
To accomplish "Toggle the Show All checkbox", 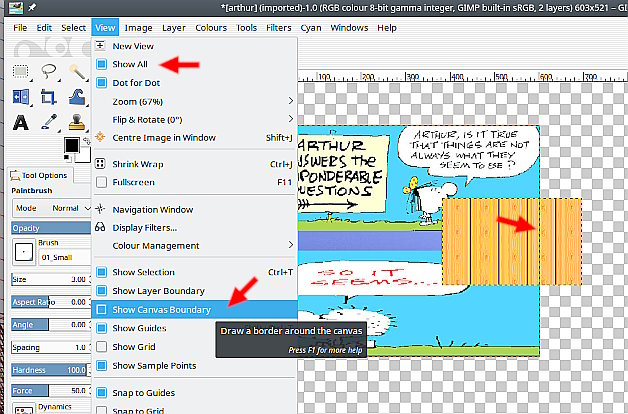I will [102, 64].
